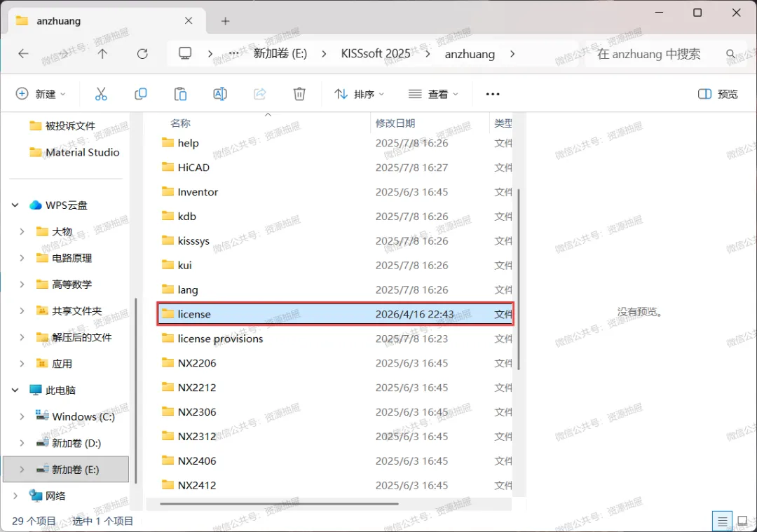Click the 网络 network icon
The height and width of the screenshot is (532, 757).
(x=35, y=496)
